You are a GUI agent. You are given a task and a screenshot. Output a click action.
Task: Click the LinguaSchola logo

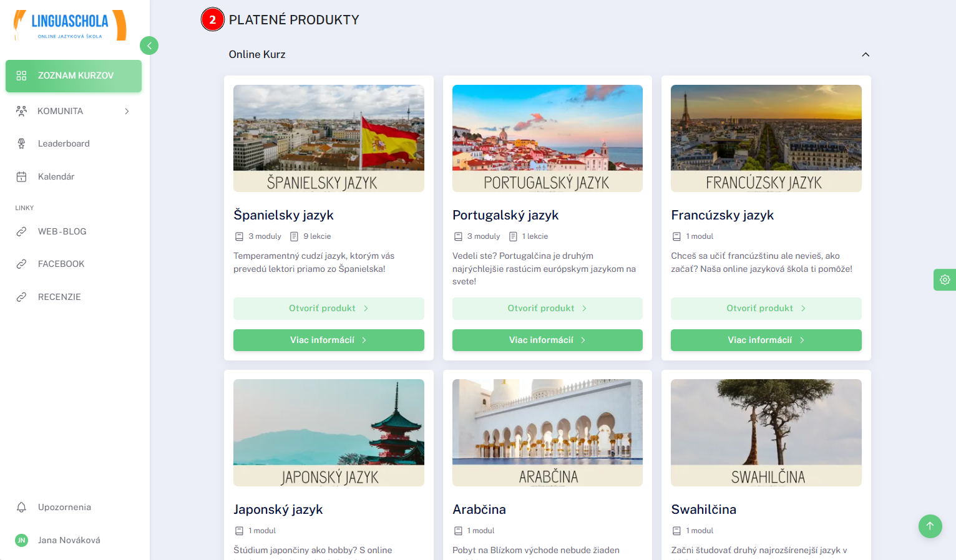point(70,26)
